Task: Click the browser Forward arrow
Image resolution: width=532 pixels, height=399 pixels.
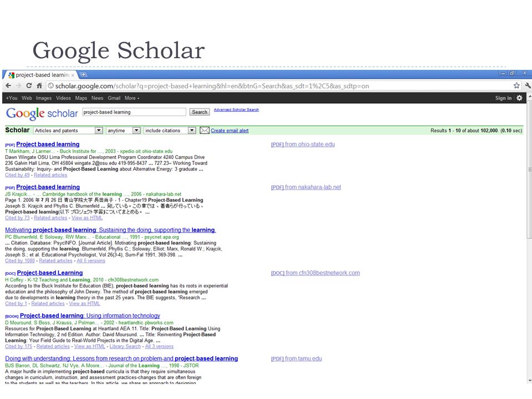Action: (18, 86)
